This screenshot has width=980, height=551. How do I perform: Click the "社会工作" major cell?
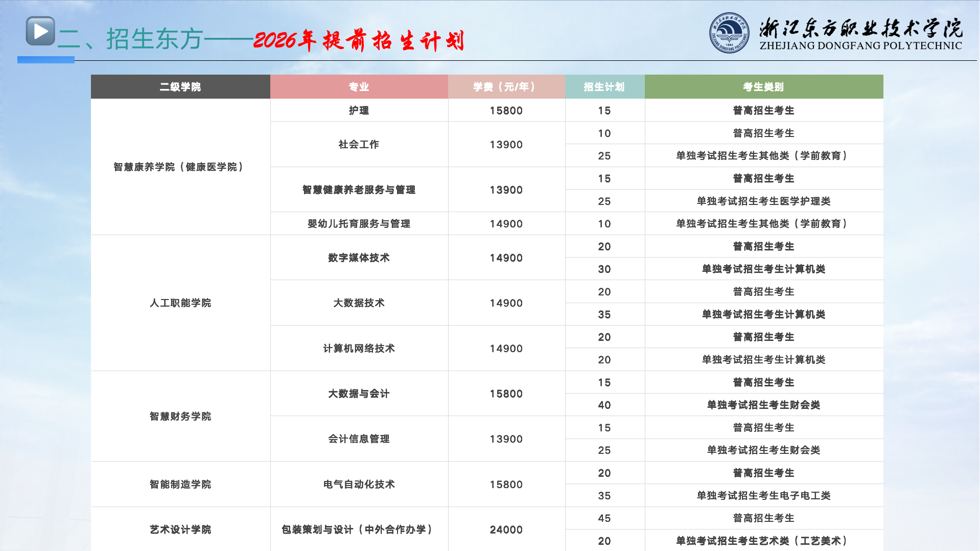coord(359,144)
